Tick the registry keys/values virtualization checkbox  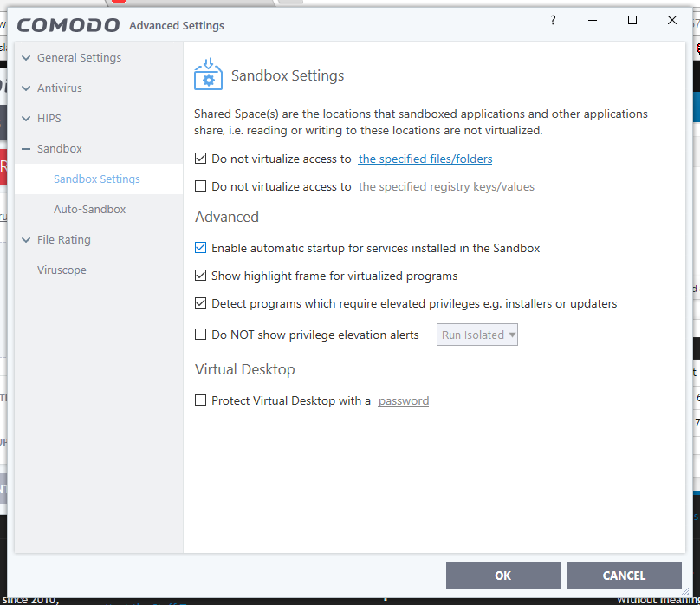coord(200,186)
